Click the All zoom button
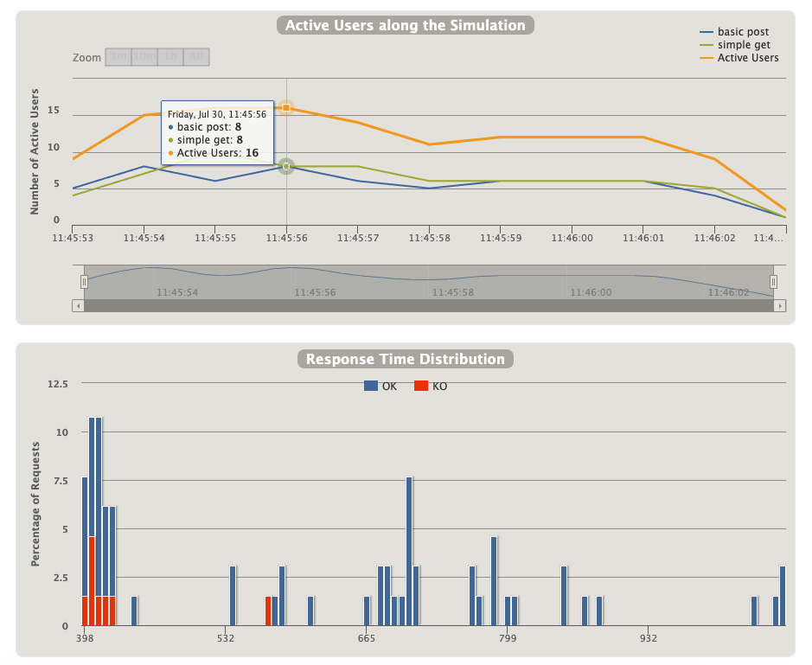 coord(196,57)
